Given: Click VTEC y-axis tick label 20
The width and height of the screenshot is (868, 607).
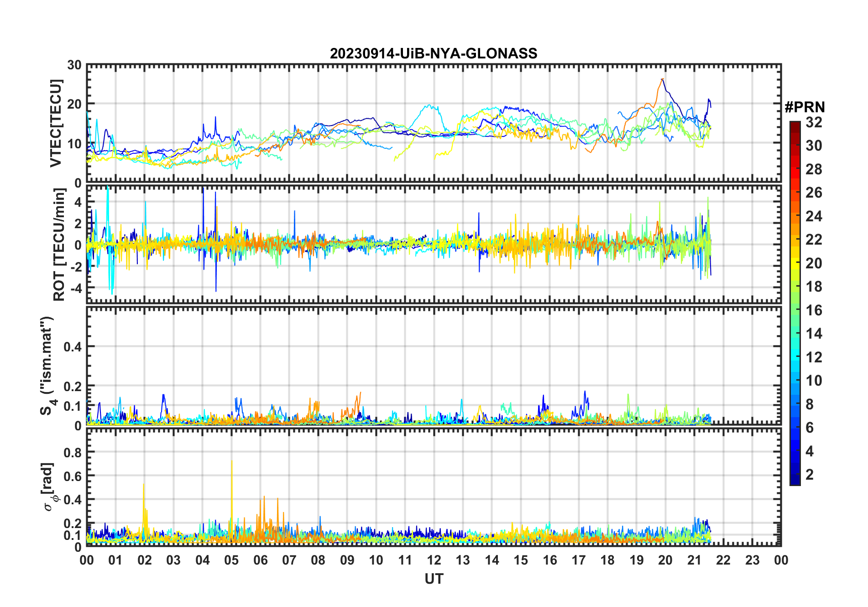Looking at the screenshot, I should tap(74, 104).
